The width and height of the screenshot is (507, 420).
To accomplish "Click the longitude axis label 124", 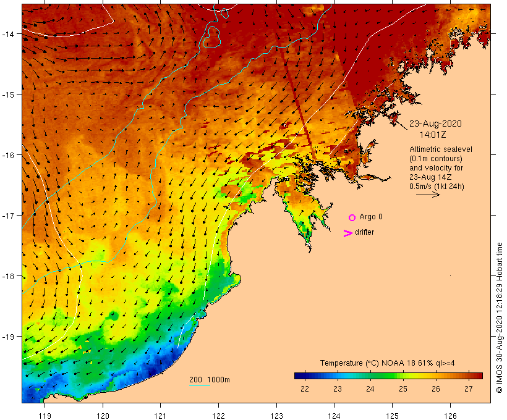I will pos(334,416).
